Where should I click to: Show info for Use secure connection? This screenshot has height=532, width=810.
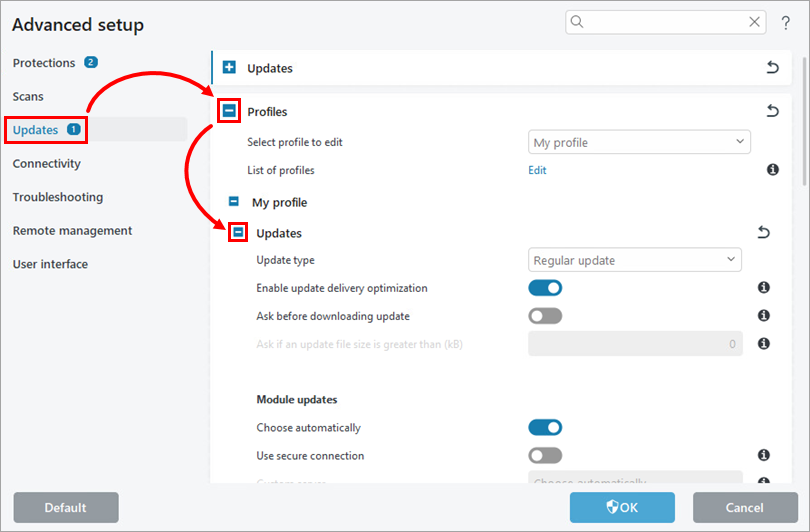point(763,456)
